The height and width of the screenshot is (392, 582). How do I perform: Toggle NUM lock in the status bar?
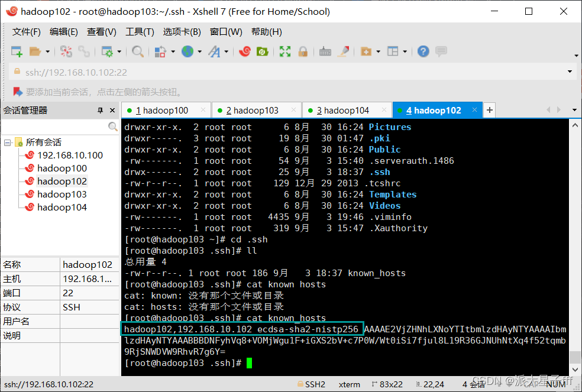[x=556, y=384]
